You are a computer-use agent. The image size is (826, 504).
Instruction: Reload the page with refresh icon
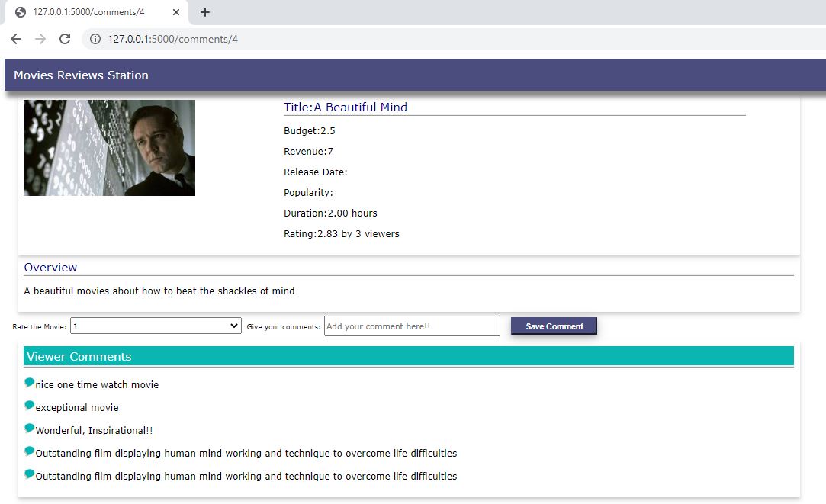[65, 39]
